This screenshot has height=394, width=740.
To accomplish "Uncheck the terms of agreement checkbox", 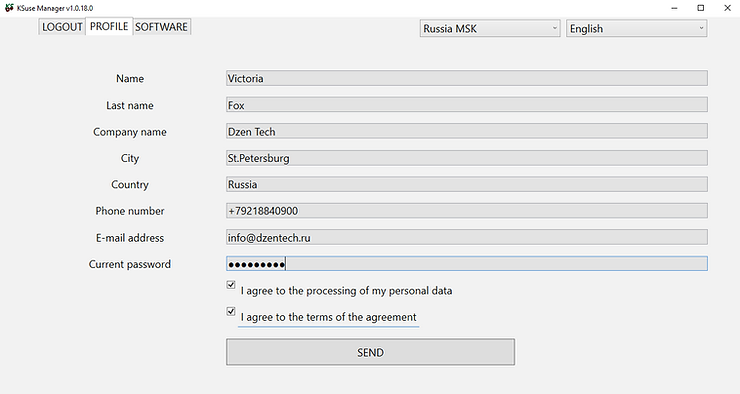I will (231, 311).
